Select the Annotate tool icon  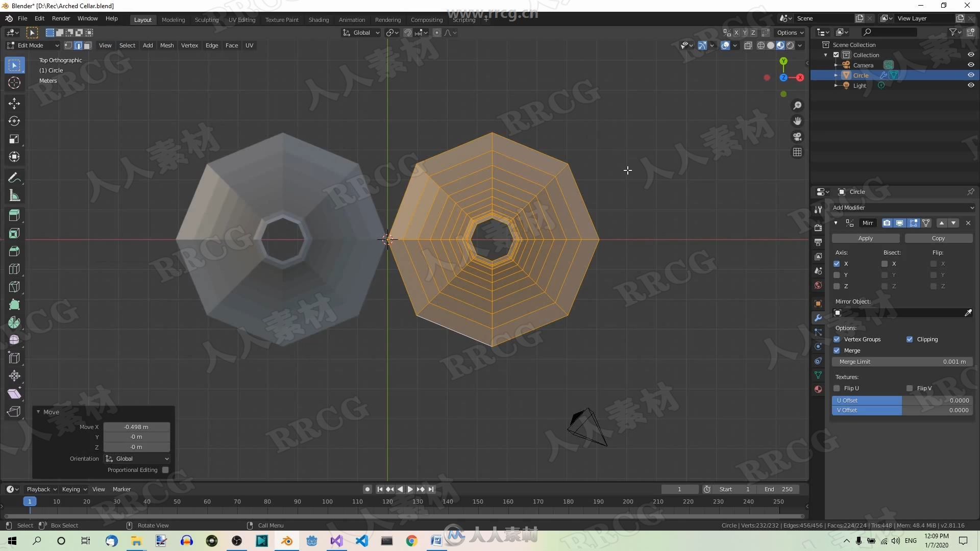(x=14, y=177)
